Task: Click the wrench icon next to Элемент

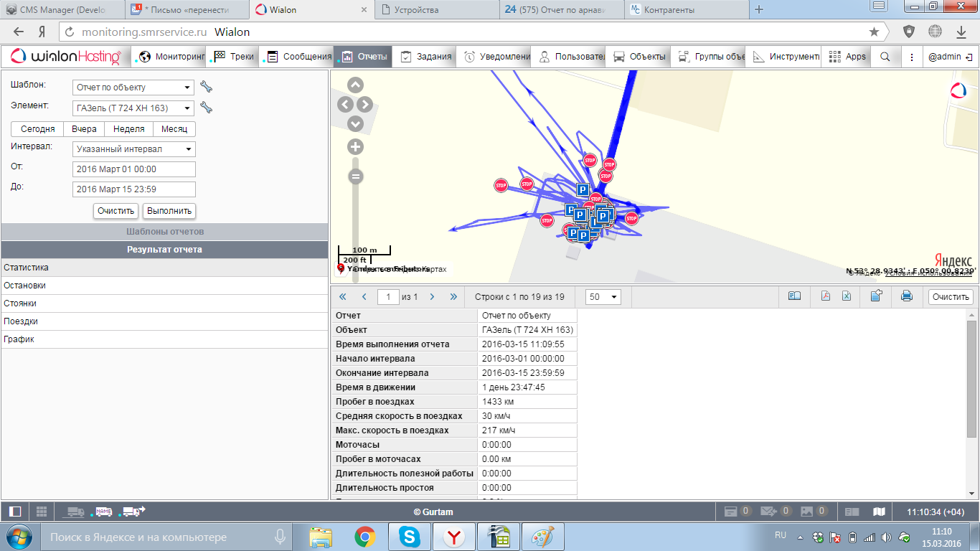Action: [207, 108]
